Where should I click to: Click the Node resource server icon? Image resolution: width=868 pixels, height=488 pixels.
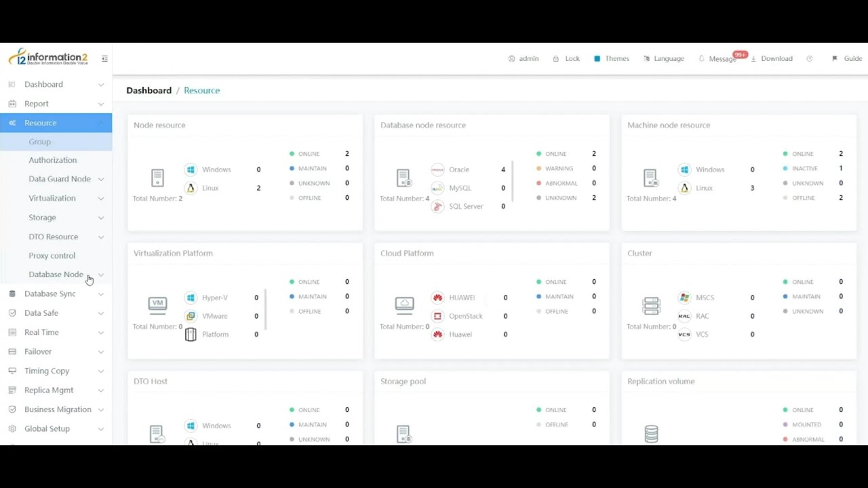tap(157, 178)
